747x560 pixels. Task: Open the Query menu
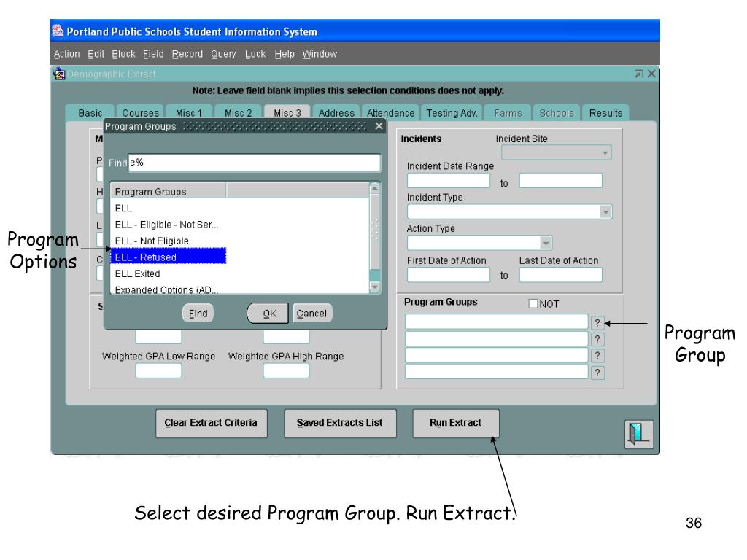223,54
